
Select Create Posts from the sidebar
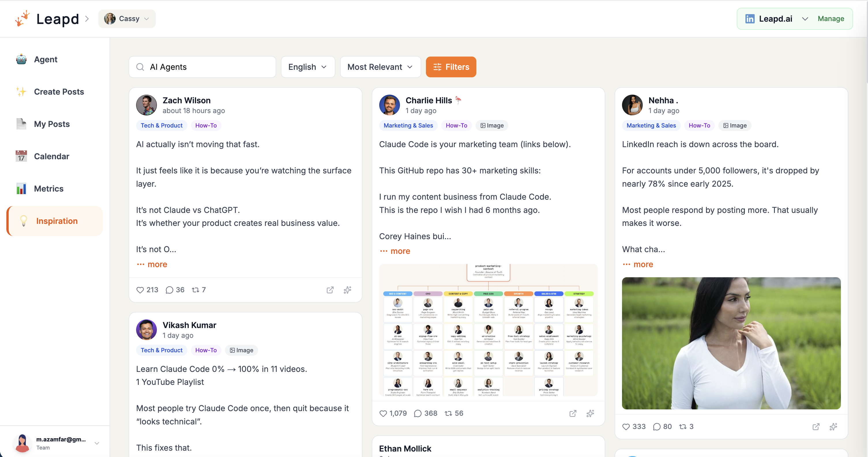59,92
